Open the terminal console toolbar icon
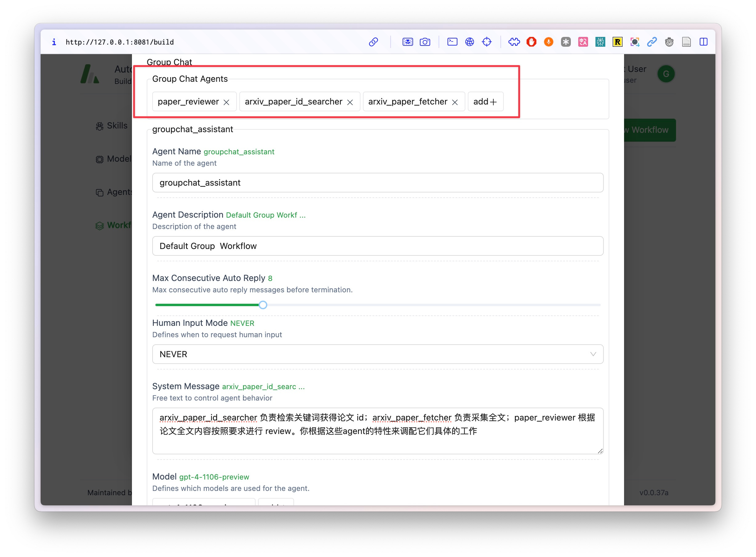This screenshot has width=756, height=557. point(452,42)
